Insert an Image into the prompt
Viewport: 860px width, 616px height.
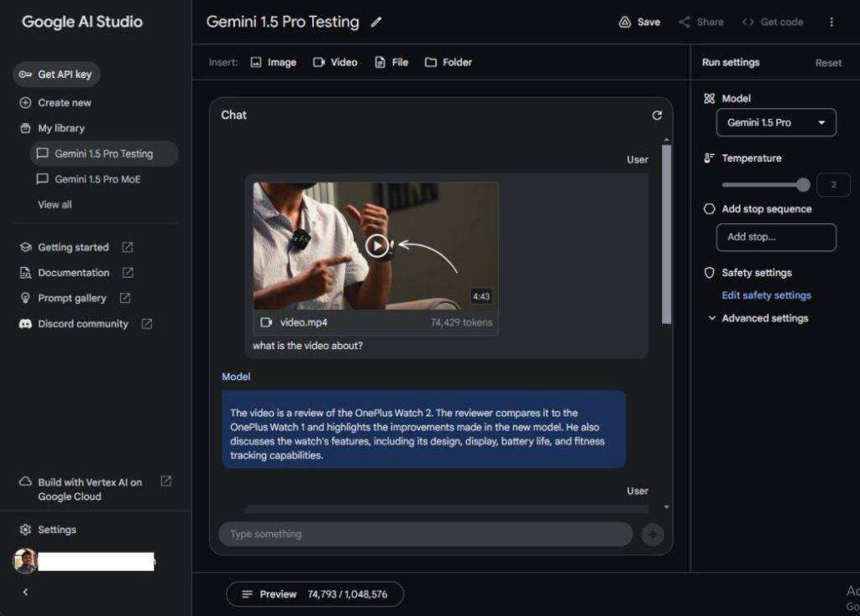pyautogui.click(x=274, y=62)
